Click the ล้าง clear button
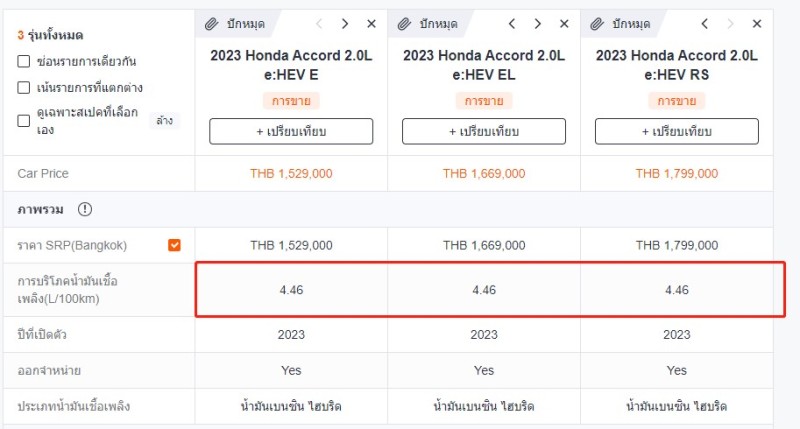Screen dimensions: 800x429 [164, 121]
